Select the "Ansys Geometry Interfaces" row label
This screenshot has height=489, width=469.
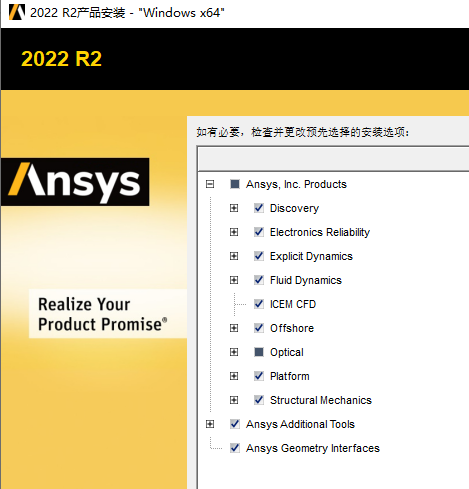tap(313, 448)
